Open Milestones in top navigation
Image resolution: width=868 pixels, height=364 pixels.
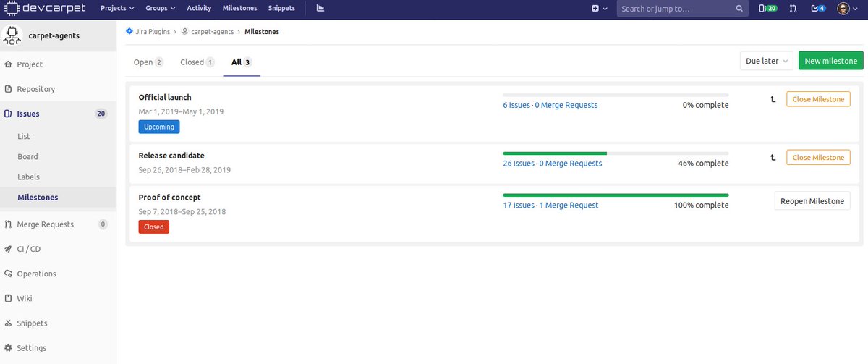tap(239, 9)
